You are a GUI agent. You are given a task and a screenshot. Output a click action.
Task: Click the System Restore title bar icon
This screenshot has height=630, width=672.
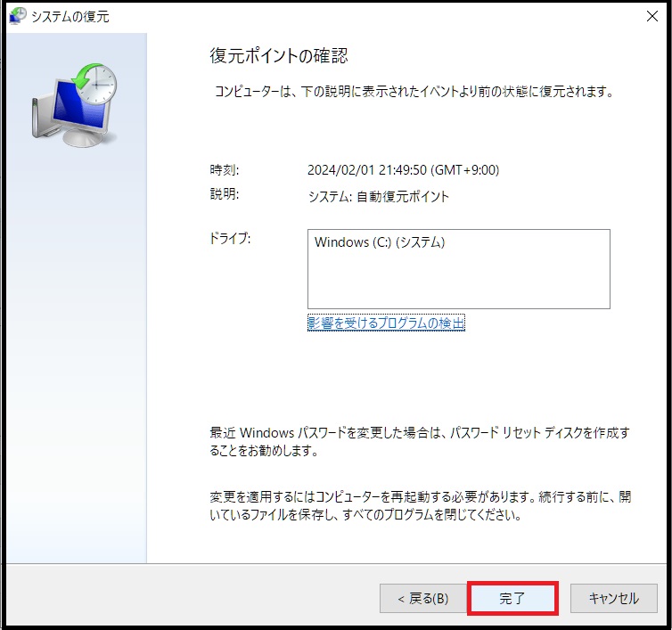coord(18,16)
